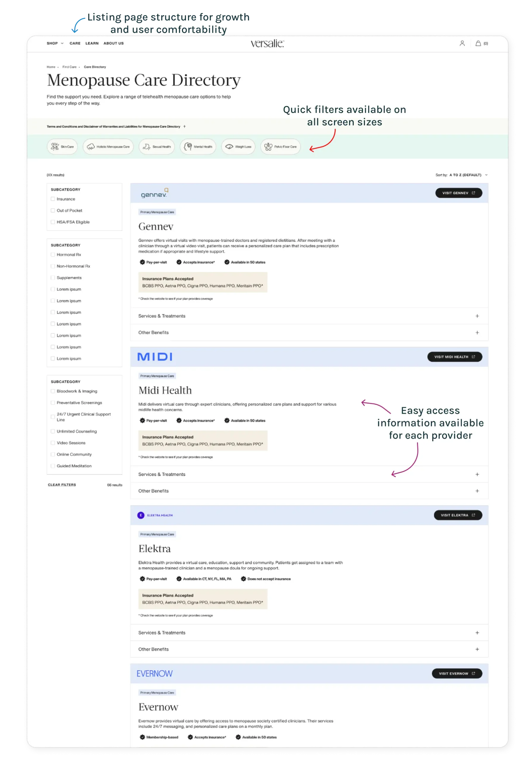This screenshot has height=761, width=532.
Task: Open the Learn menu item
Action: click(92, 43)
